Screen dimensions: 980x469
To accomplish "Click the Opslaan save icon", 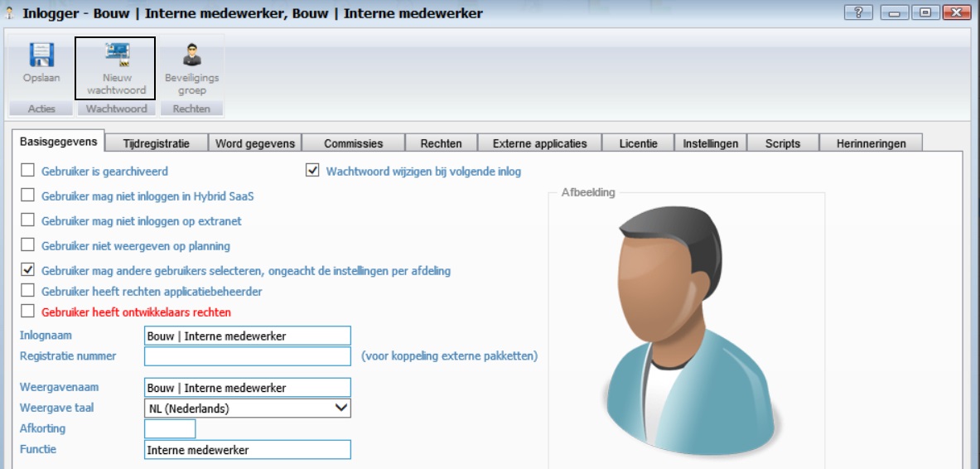I will pyautogui.click(x=41, y=56).
